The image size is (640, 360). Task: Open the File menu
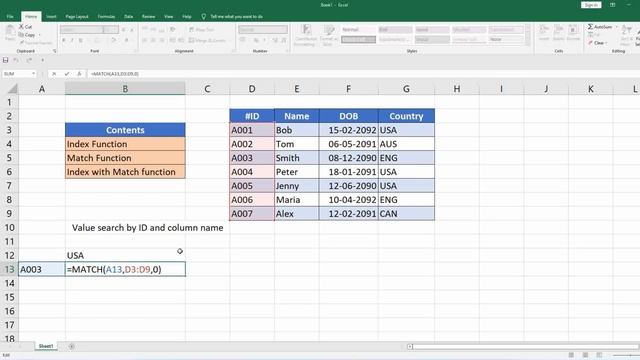click(10, 16)
